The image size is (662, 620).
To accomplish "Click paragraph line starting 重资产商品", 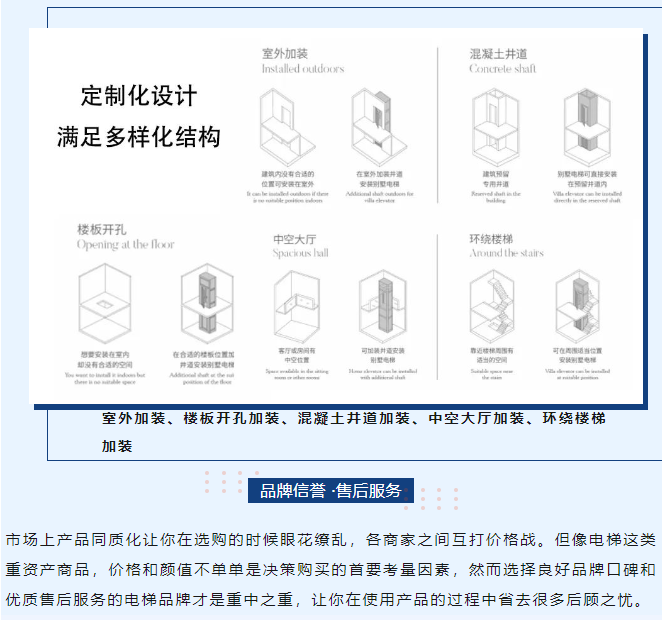I will click(331, 570).
